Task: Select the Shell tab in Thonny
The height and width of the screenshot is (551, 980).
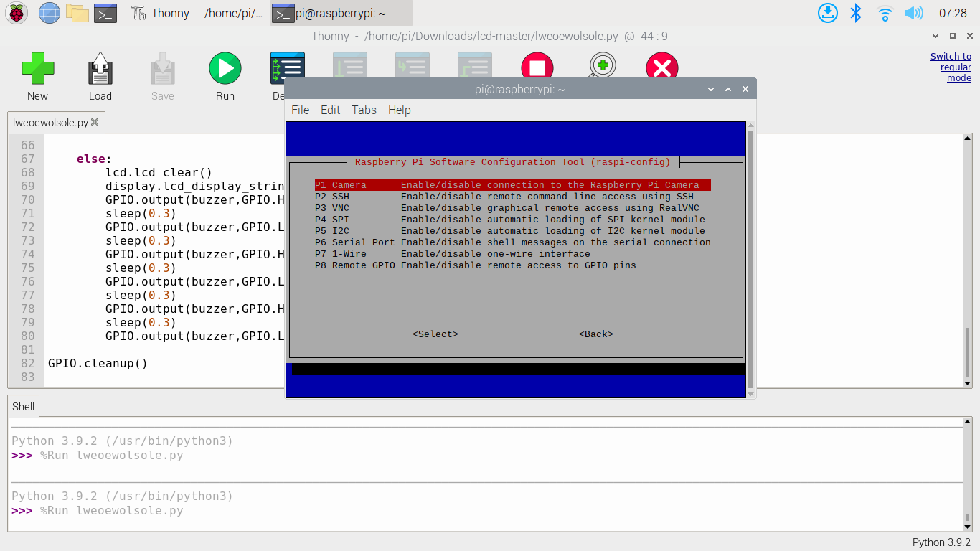Action: click(23, 406)
